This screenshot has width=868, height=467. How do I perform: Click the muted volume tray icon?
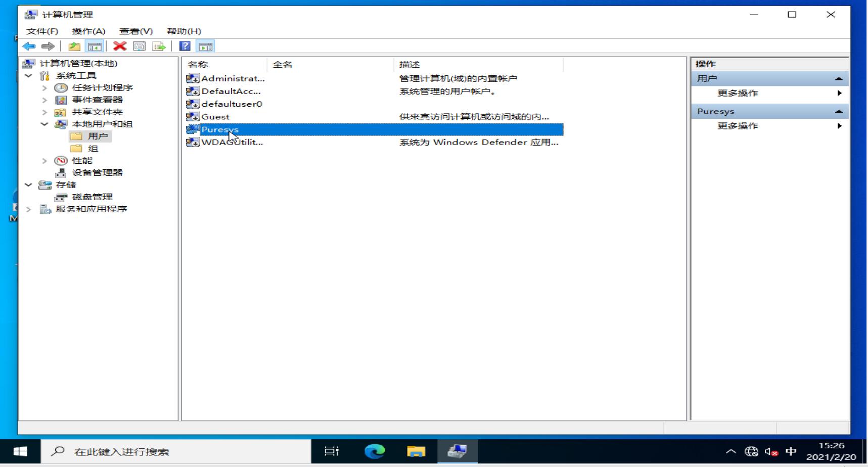coord(771,451)
